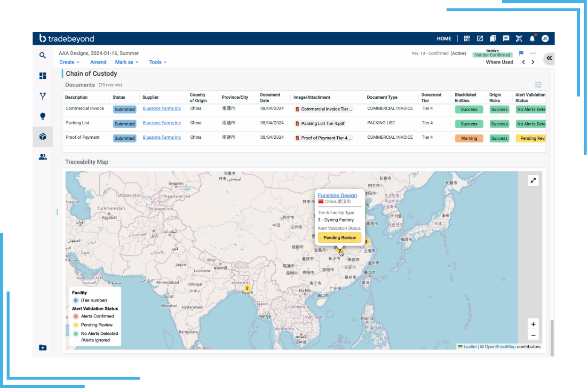This screenshot has width=588, height=388.
Task: Collapse the right side panel chevrons
Action: coord(549,58)
